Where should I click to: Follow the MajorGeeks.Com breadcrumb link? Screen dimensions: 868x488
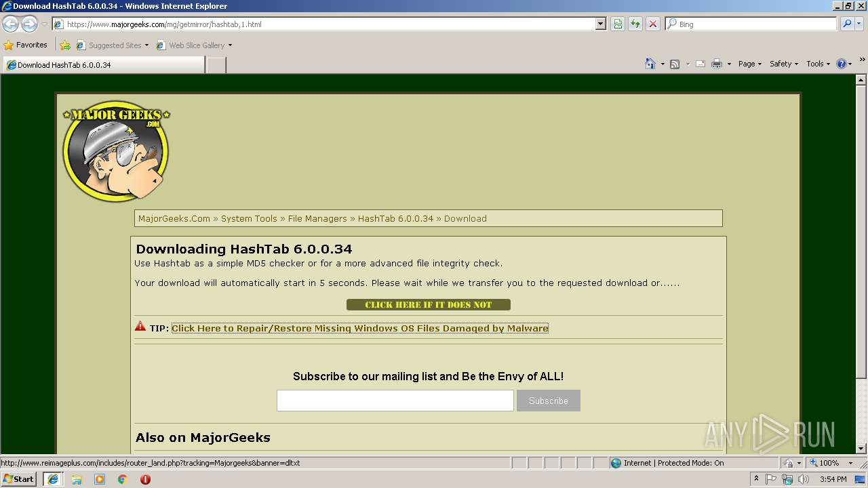click(x=174, y=218)
